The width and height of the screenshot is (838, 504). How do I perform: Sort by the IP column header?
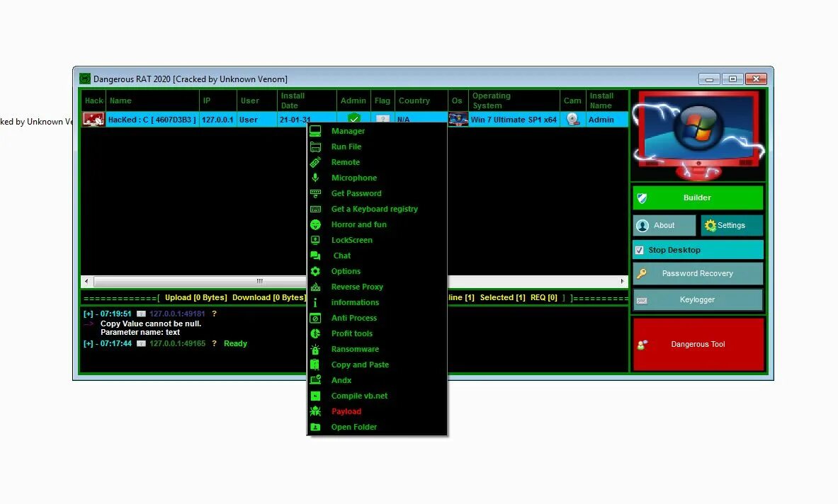pyautogui.click(x=218, y=101)
